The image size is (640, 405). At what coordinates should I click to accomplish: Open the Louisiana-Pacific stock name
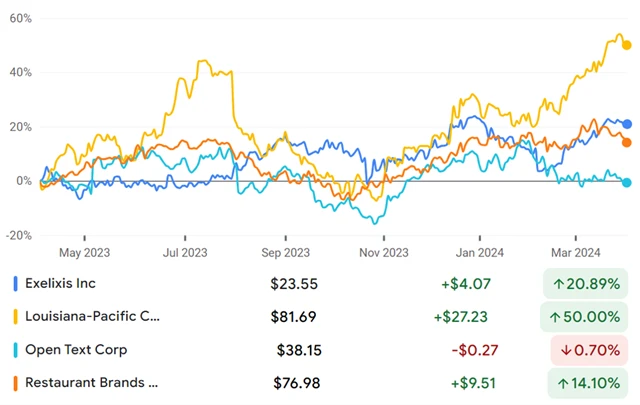pyautogui.click(x=92, y=316)
